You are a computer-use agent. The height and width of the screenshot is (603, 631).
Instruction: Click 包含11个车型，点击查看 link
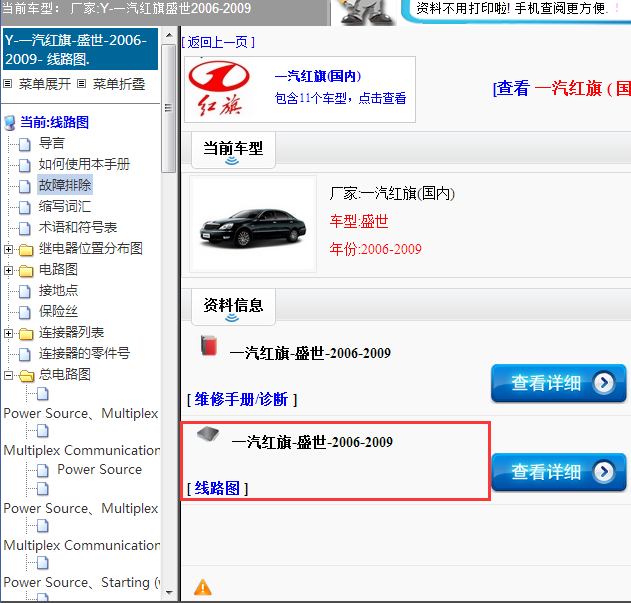(340, 98)
